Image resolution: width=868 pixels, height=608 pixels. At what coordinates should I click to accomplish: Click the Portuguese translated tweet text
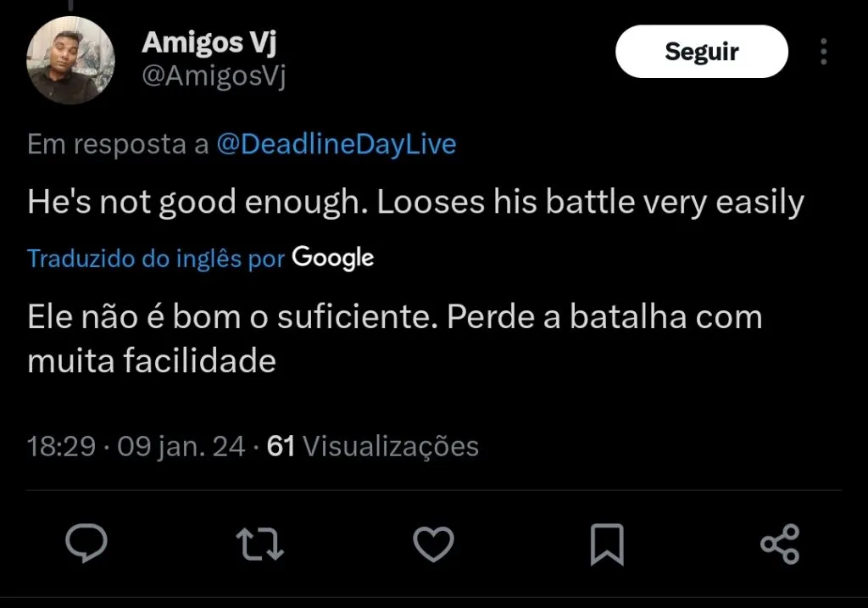pos(394,339)
